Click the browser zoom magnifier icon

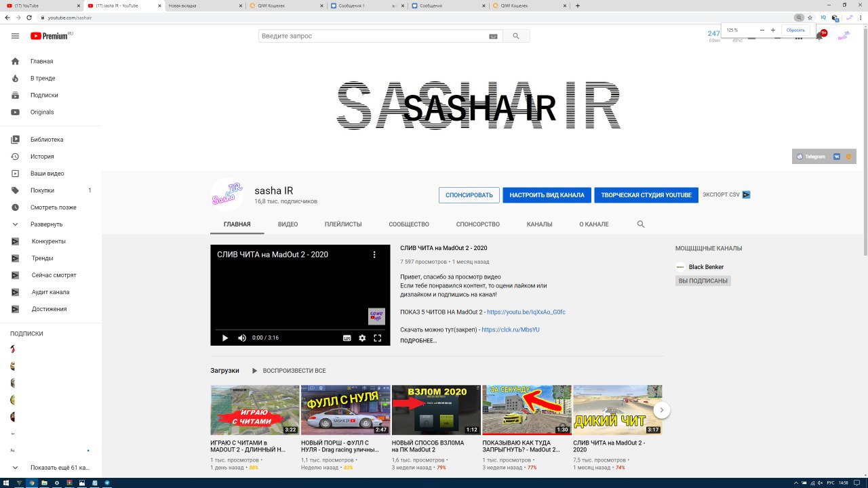tap(799, 18)
